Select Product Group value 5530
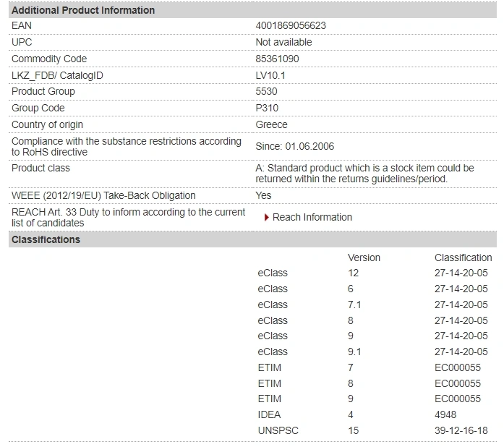The image size is (504, 447). tap(266, 91)
